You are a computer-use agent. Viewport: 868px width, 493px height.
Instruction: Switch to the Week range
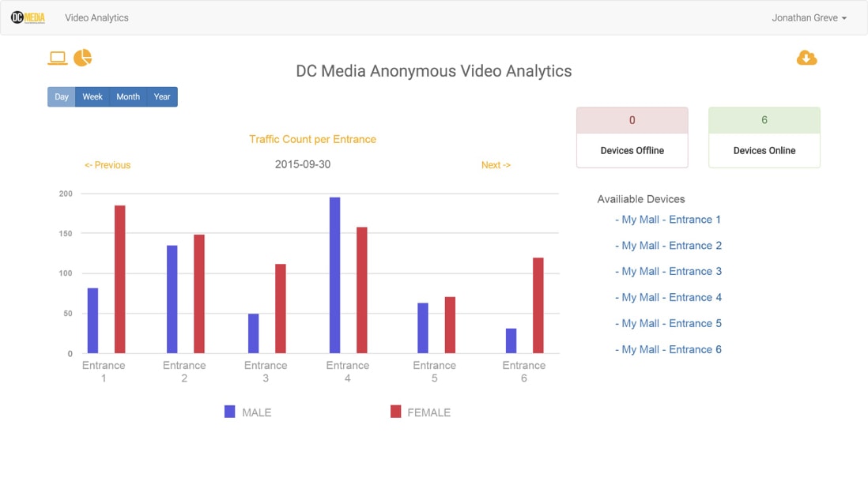click(92, 97)
